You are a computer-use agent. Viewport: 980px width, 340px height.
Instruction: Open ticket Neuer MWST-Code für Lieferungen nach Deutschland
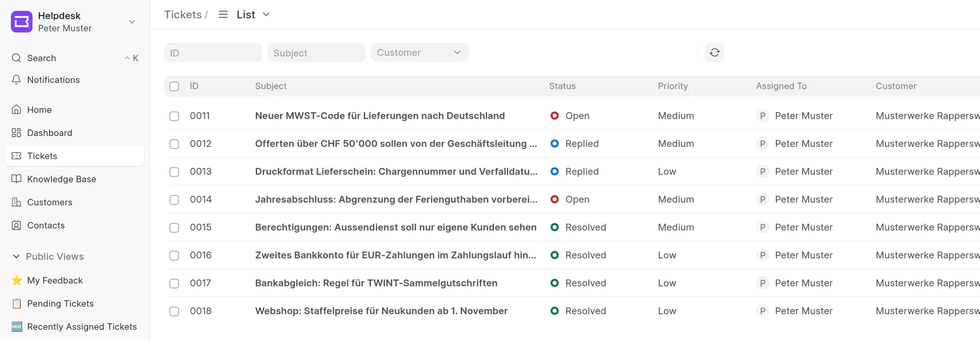(380, 116)
